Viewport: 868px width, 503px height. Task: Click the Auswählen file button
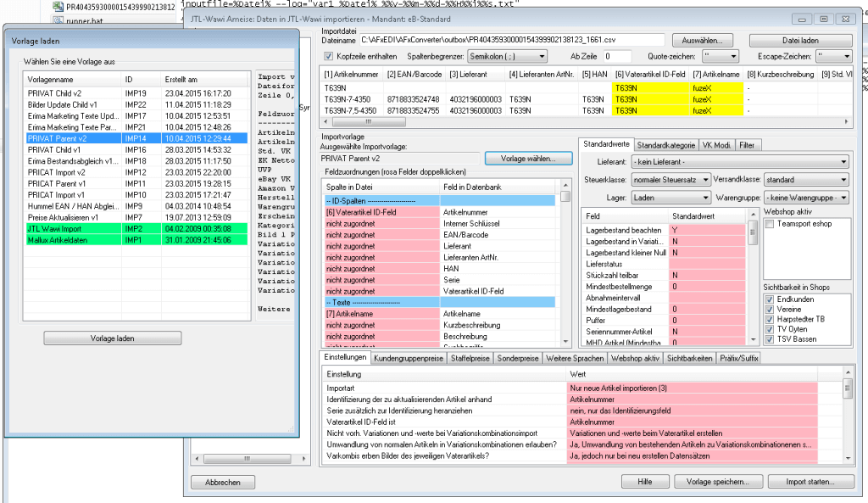pos(703,40)
